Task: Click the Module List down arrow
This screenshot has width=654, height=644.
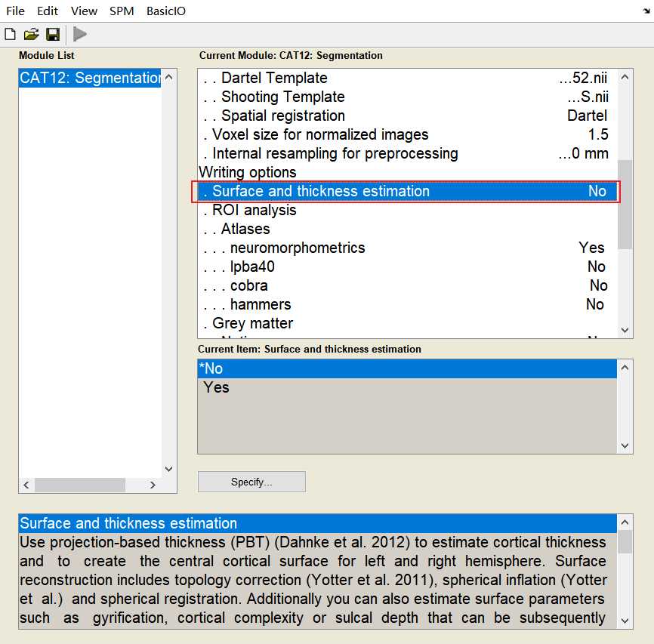Action: [169, 469]
